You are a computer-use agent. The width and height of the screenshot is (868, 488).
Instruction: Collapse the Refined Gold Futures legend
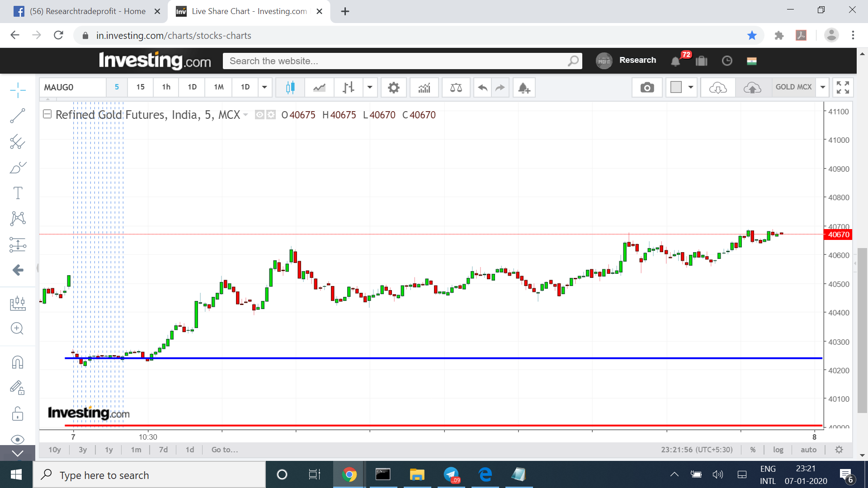[x=47, y=114]
